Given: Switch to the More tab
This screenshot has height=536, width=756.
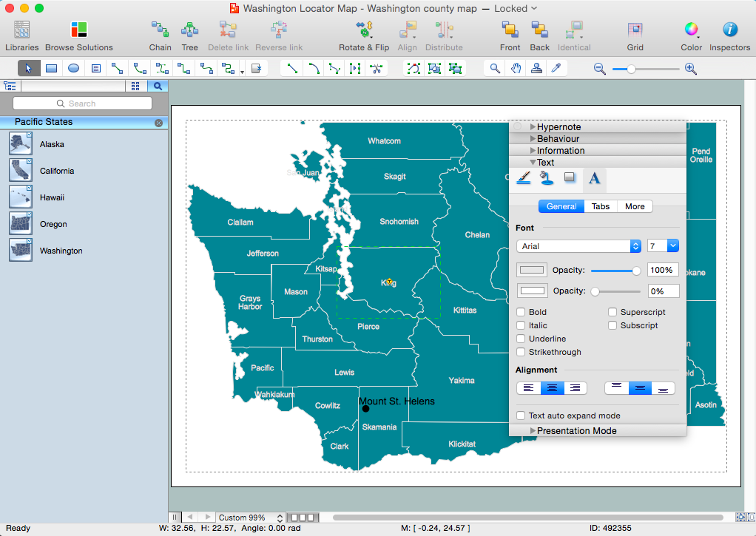Looking at the screenshot, I should click(x=634, y=207).
